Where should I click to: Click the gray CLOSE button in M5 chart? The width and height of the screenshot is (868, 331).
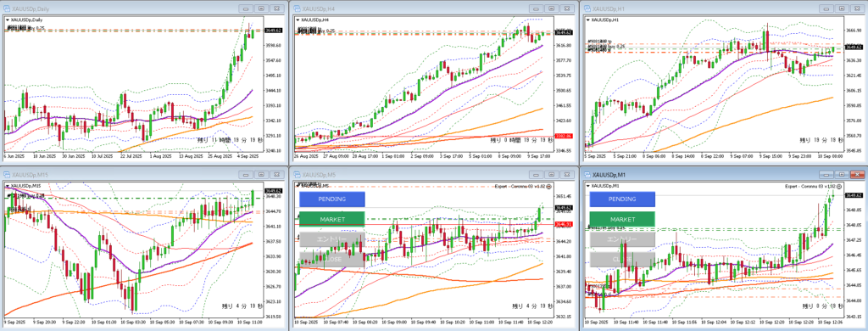332,260
